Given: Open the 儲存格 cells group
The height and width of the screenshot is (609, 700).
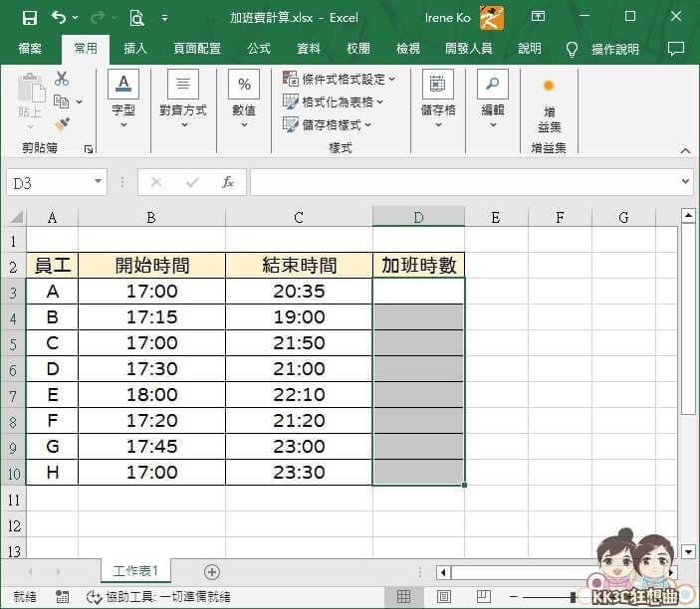Looking at the screenshot, I should tap(438, 100).
